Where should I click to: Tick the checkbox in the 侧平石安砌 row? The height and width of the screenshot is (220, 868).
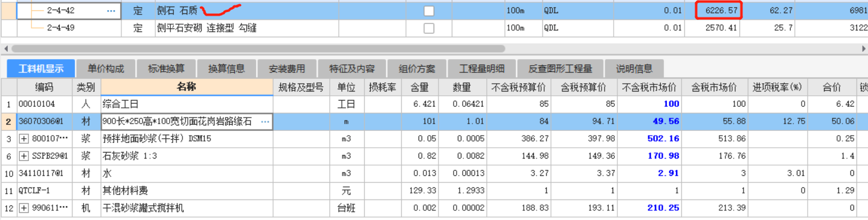[429, 28]
